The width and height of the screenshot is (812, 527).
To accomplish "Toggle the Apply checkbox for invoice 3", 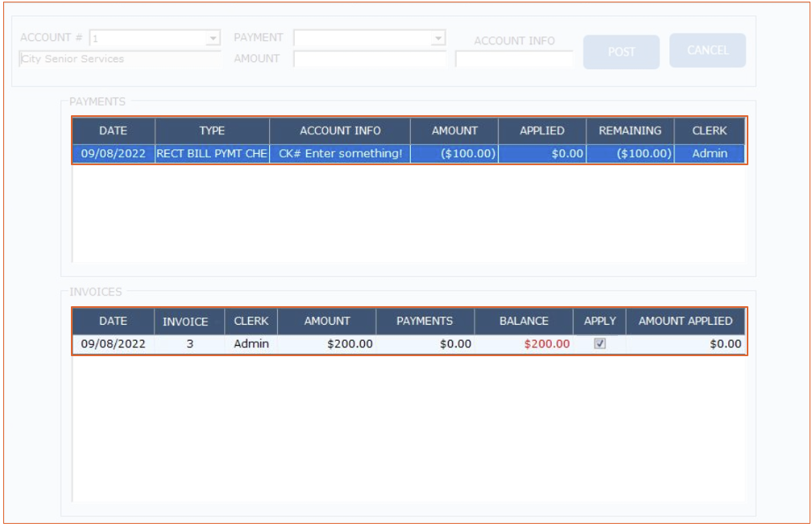I will coord(599,343).
